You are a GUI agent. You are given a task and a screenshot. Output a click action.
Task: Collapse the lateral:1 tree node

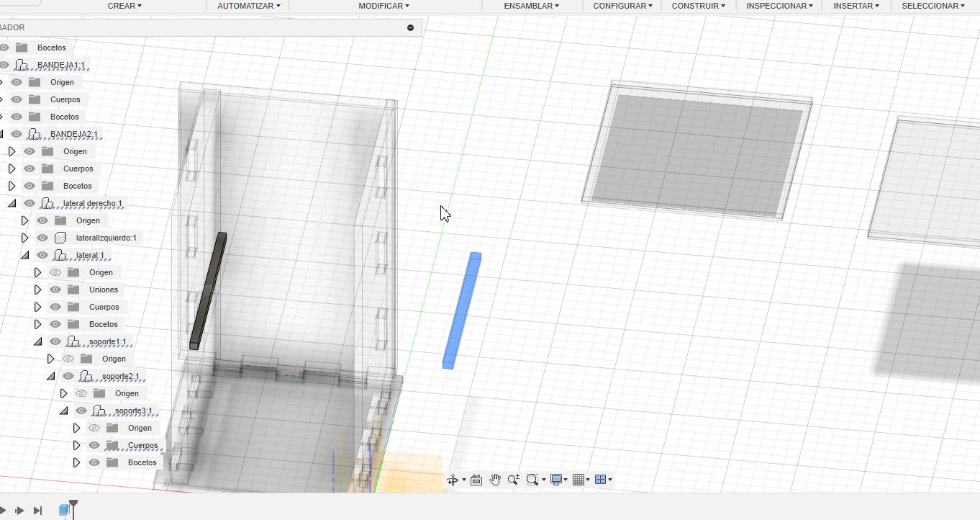(25, 255)
